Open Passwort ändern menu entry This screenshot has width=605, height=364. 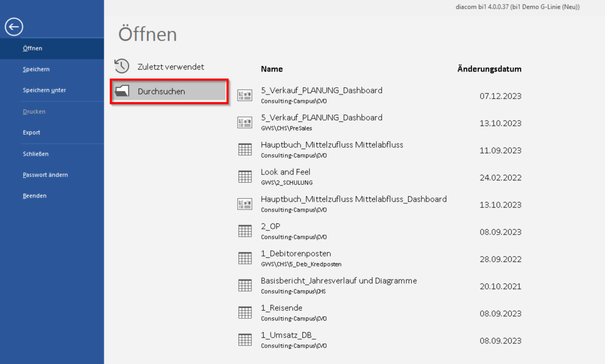[x=52, y=175]
